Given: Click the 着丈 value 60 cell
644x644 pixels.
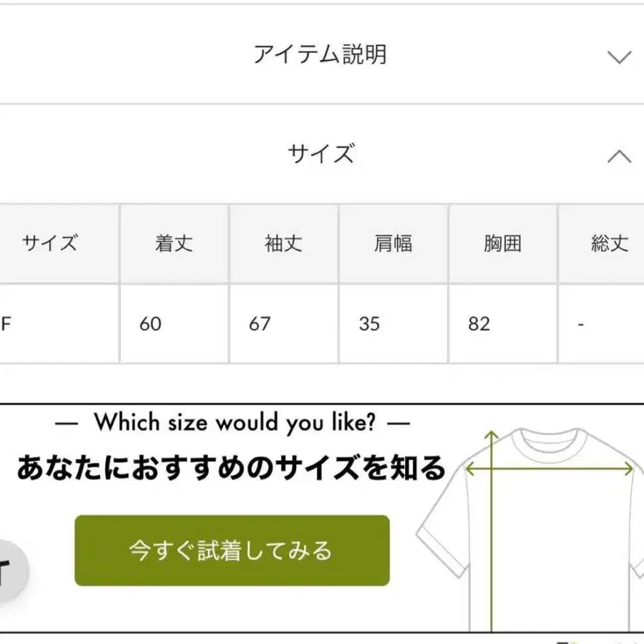Looking at the screenshot, I should 152,324.
